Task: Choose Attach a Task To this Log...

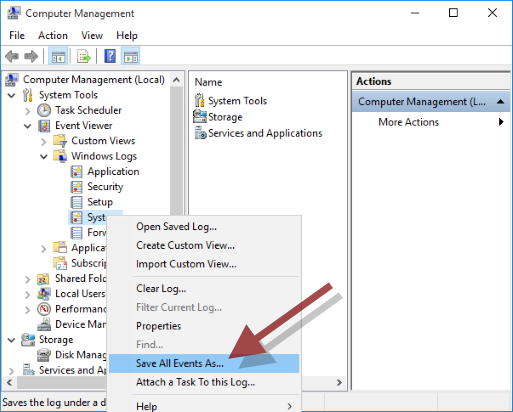Action: [x=204, y=382]
